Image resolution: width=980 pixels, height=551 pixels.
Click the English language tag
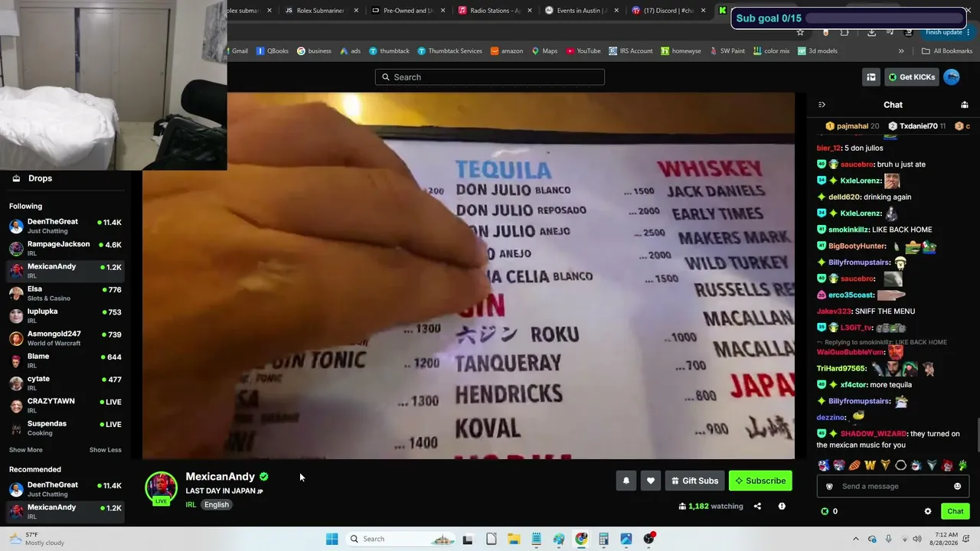(x=217, y=505)
